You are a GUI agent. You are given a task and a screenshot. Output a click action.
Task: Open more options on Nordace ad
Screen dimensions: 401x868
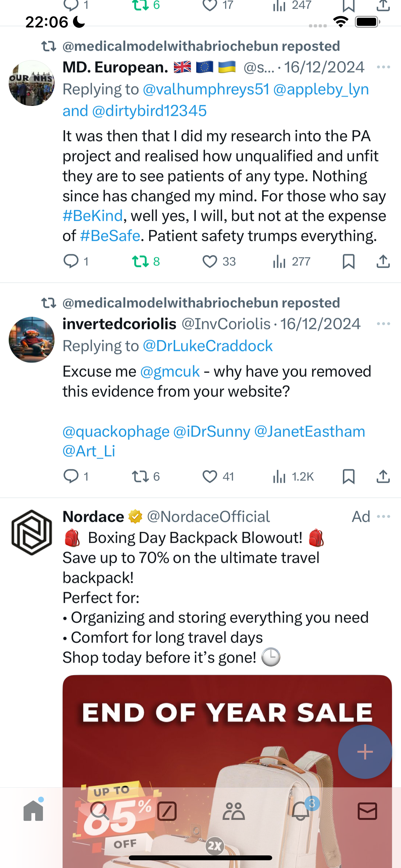point(384,517)
